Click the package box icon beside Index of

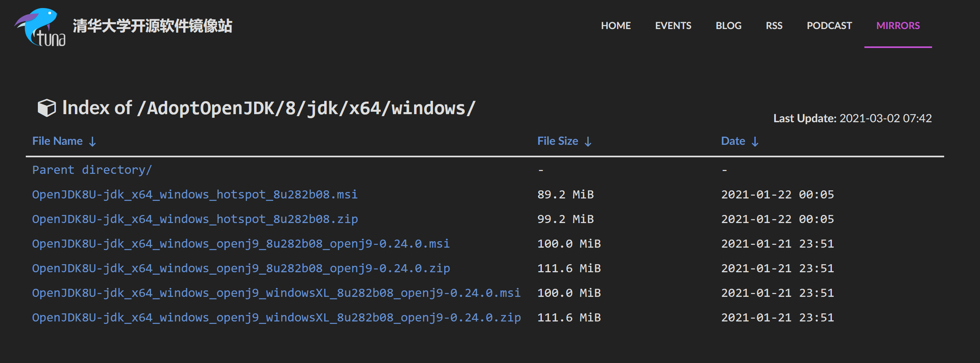[x=47, y=108]
